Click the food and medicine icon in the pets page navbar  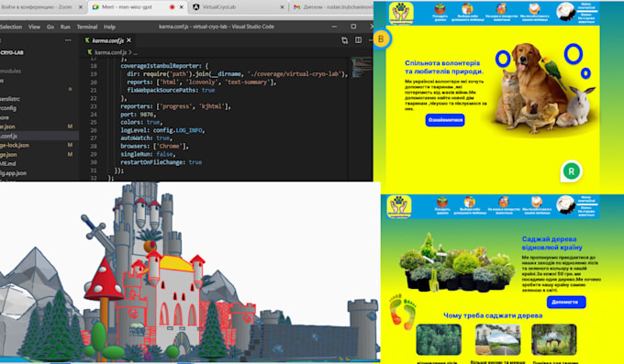501,9
